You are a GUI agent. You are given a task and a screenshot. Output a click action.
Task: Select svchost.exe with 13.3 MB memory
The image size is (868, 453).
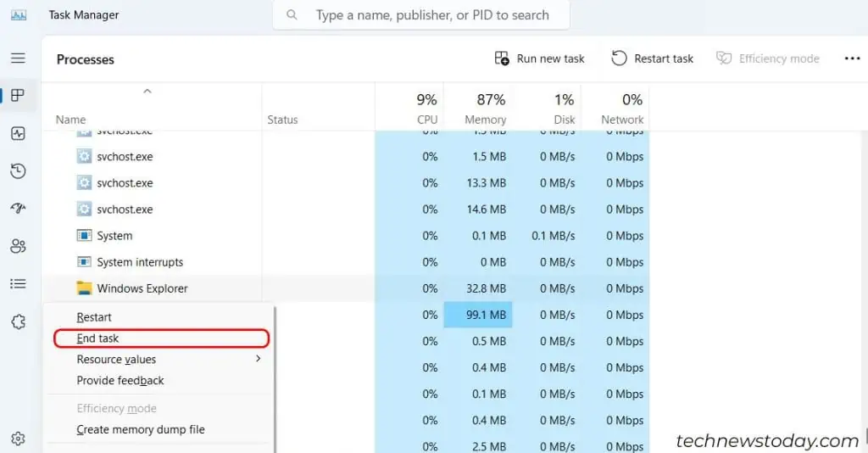[x=125, y=182]
